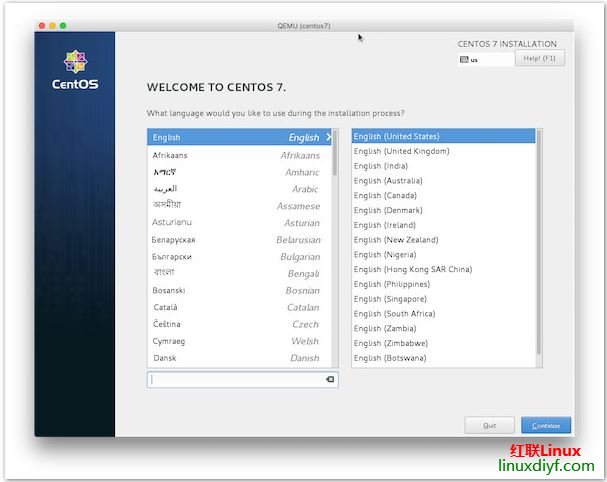Click the Continue button
Image resolution: width=607 pixels, height=482 pixels.
click(x=546, y=425)
